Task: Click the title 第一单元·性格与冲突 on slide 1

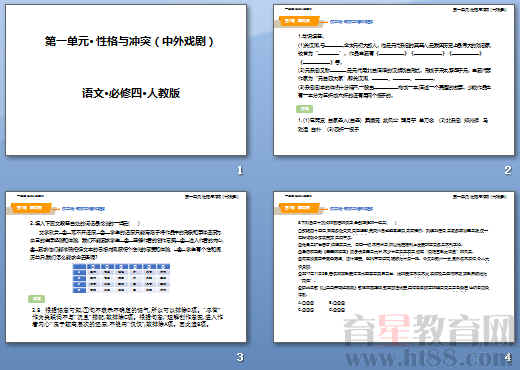Action: tap(129, 41)
